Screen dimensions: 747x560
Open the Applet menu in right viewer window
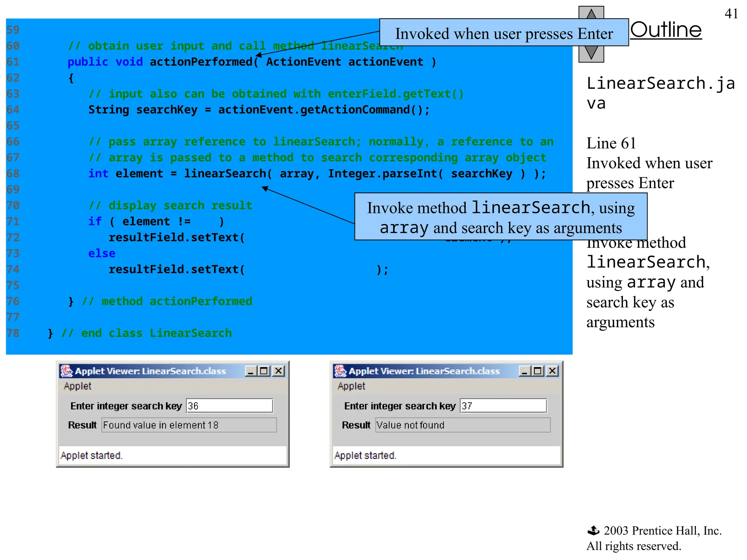pos(351,386)
